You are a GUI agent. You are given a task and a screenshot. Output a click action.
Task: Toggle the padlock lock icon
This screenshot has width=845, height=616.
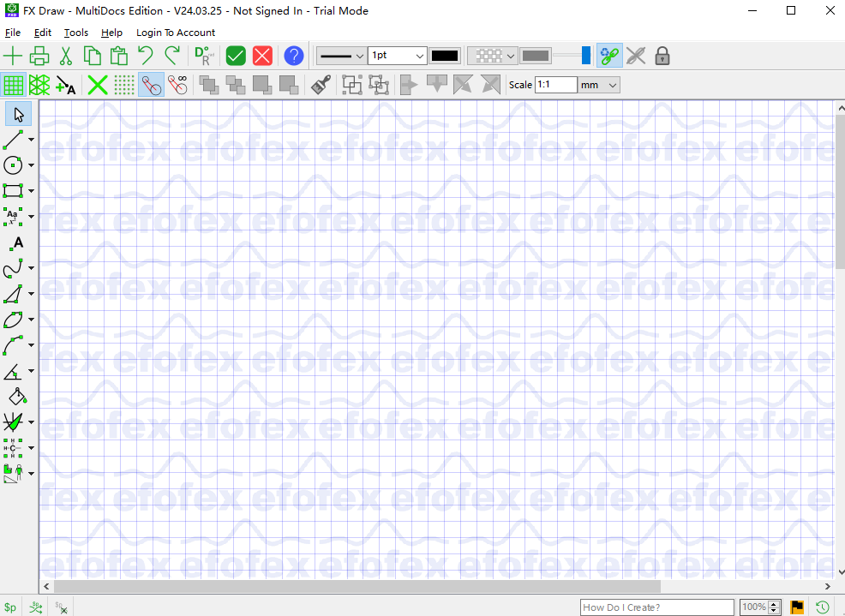(x=662, y=56)
